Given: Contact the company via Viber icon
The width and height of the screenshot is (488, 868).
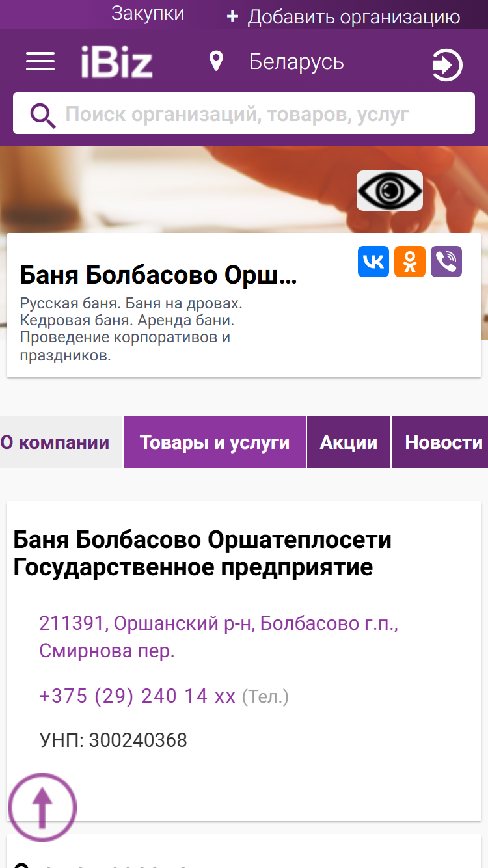Looking at the screenshot, I should click(x=446, y=262).
